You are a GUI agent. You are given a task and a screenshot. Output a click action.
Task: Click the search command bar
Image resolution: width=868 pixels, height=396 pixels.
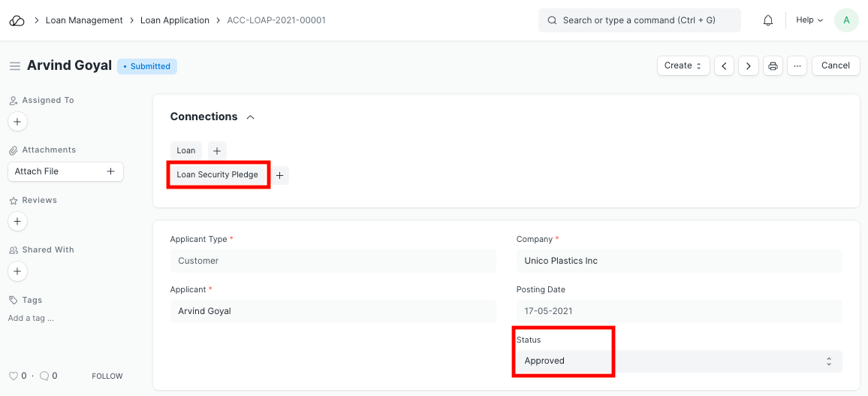tap(639, 20)
